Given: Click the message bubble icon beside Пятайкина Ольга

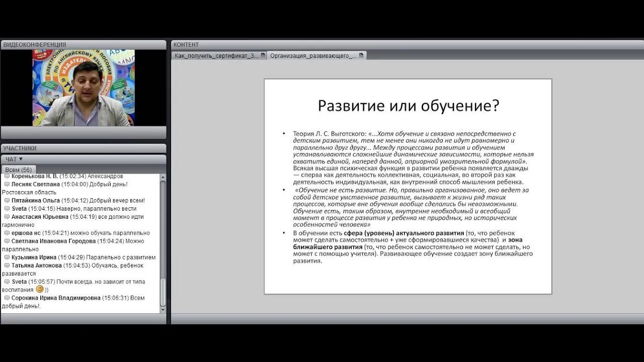Looking at the screenshot, I should 7,201.
